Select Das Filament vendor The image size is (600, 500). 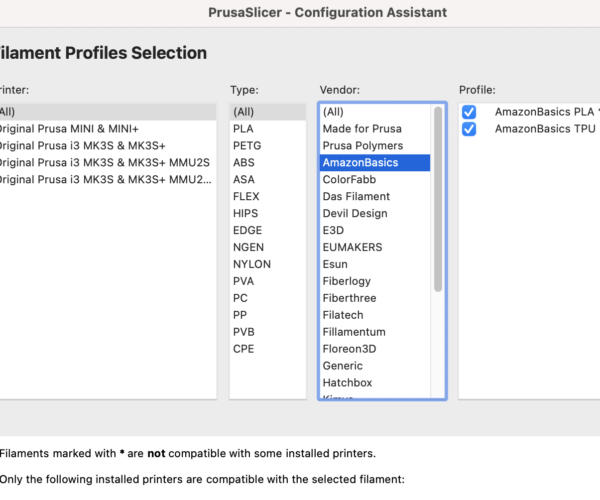point(375,197)
